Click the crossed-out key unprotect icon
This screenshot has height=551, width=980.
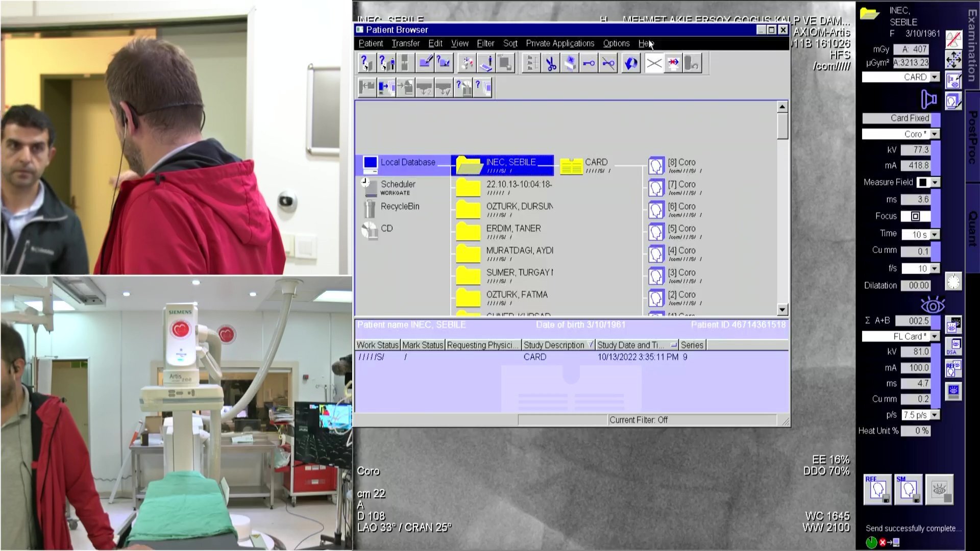(x=608, y=64)
